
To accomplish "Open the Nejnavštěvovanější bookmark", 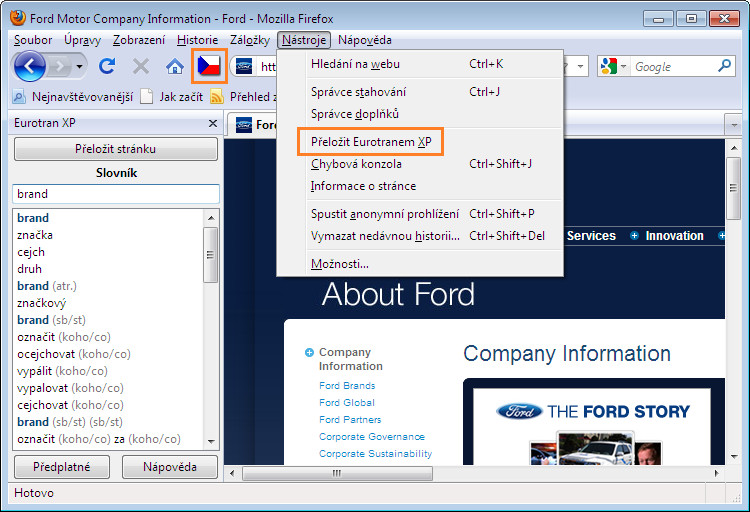I will (x=73, y=97).
